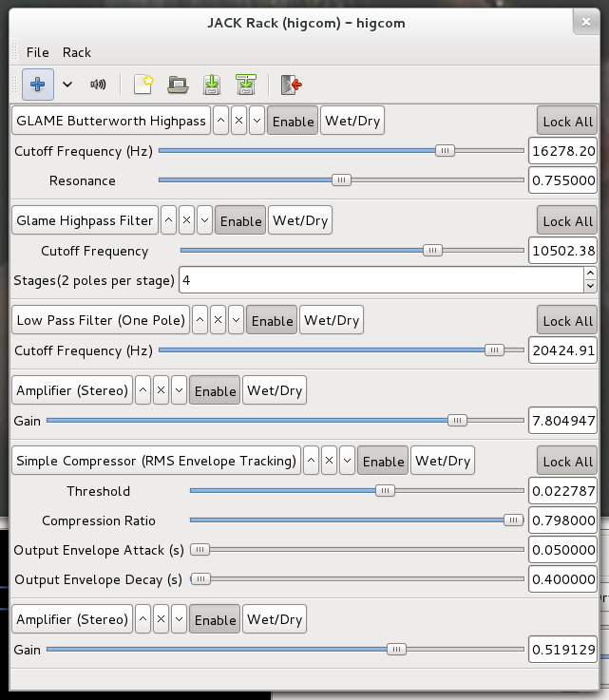Toggle Wet/Dry for Low Pass Filter (One Pole)
Image resolution: width=609 pixels, height=700 pixels.
coord(332,320)
